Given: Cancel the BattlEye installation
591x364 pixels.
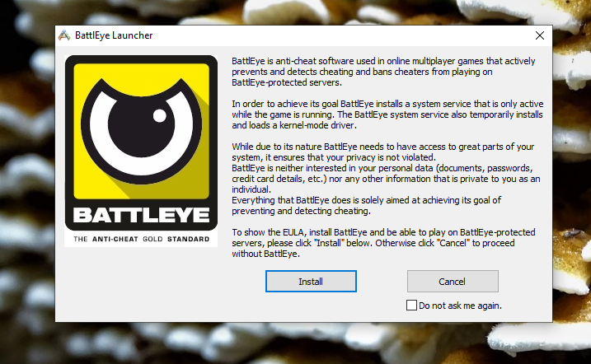Looking at the screenshot, I should pos(453,281).
